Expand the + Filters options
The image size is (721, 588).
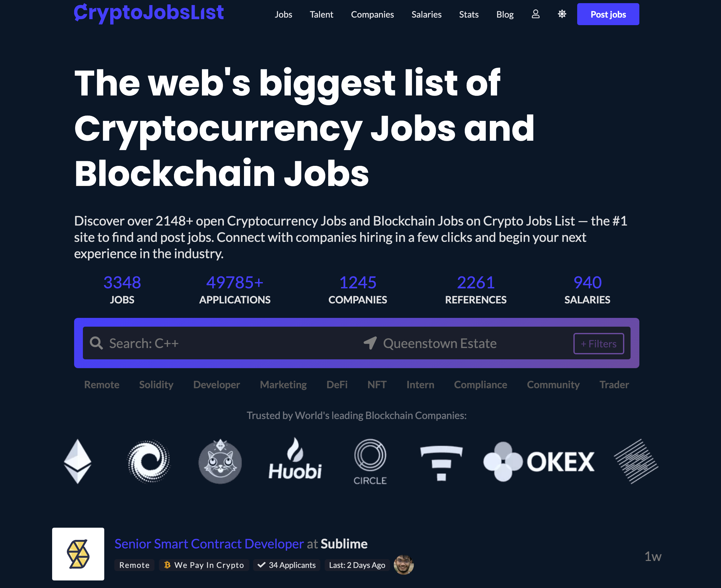[x=599, y=344]
